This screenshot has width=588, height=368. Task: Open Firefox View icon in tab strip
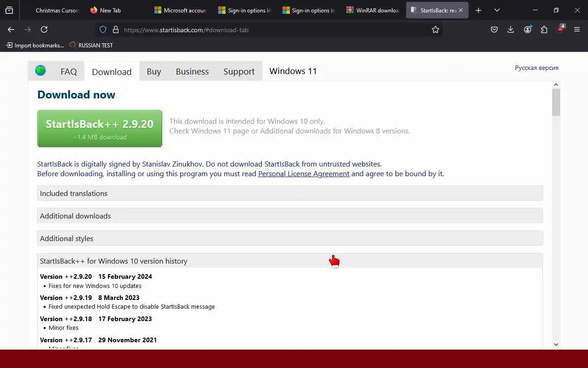(x=9, y=10)
